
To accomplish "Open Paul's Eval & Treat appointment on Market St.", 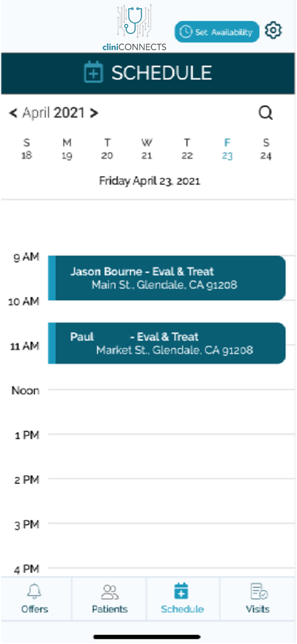I will coord(167,343).
